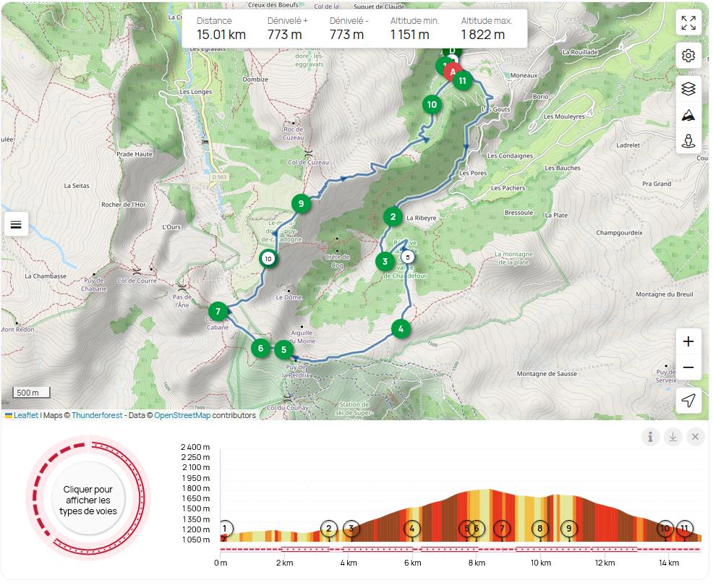
Task: Open the map layers selector
Action: 688,89
